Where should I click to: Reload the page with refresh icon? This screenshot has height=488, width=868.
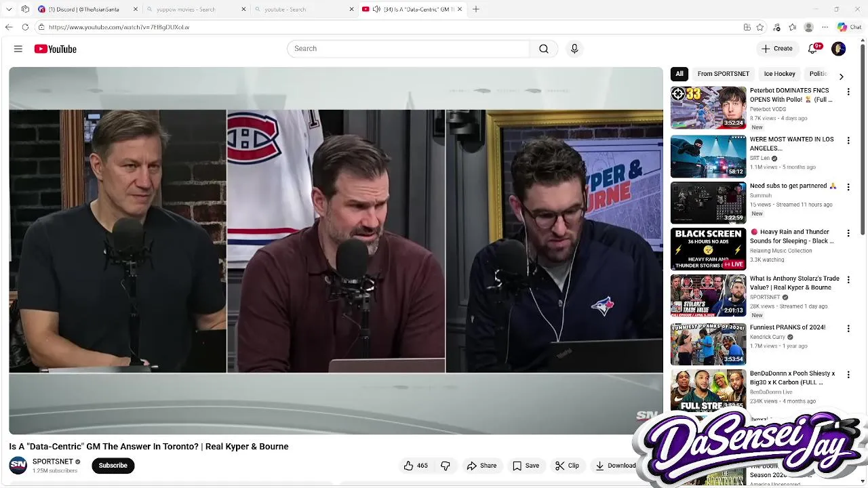pyautogui.click(x=25, y=27)
